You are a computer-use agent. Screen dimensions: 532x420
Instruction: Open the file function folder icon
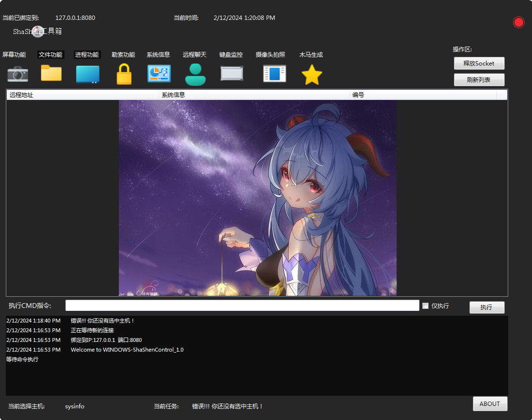point(51,73)
